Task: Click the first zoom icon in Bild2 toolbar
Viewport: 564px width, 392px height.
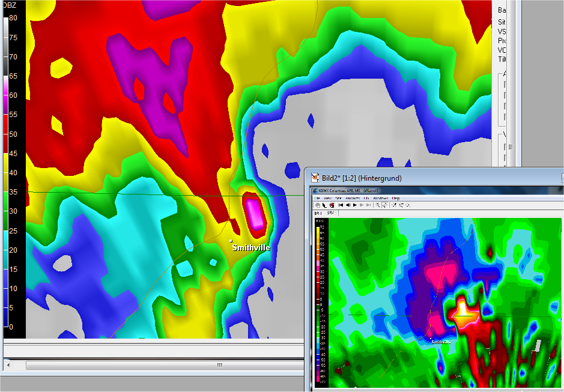Action: tap(394, 205)
